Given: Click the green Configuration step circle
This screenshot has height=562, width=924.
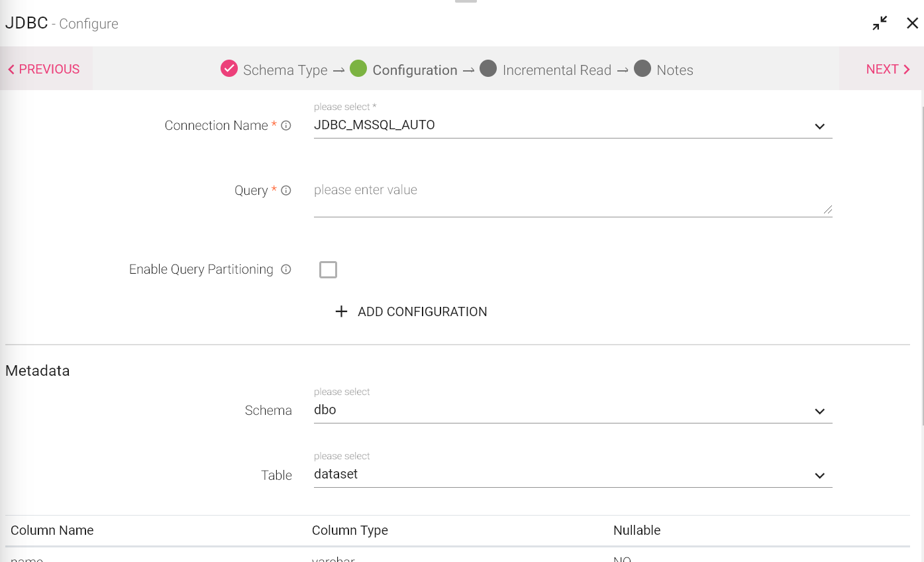Looking at the screenshot, I should pos(358,69).
